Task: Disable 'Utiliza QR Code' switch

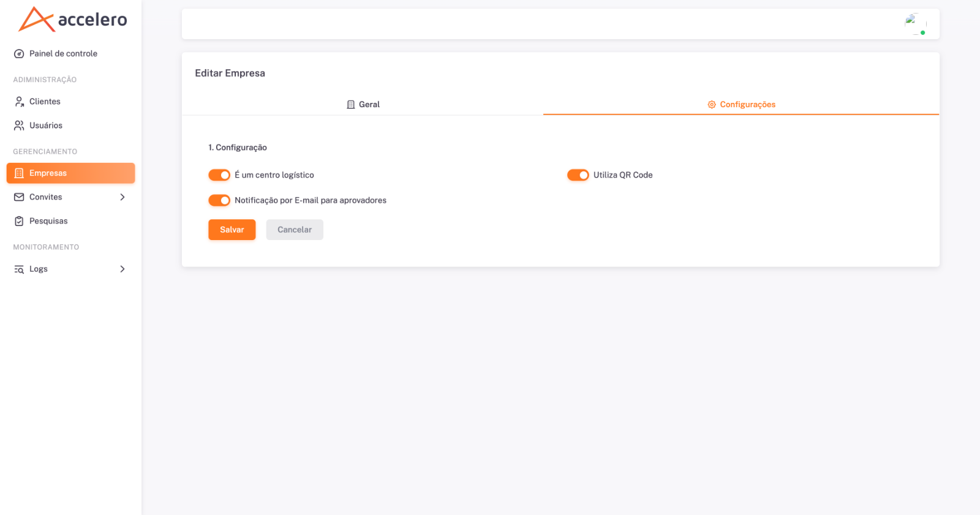Action: 578,175
